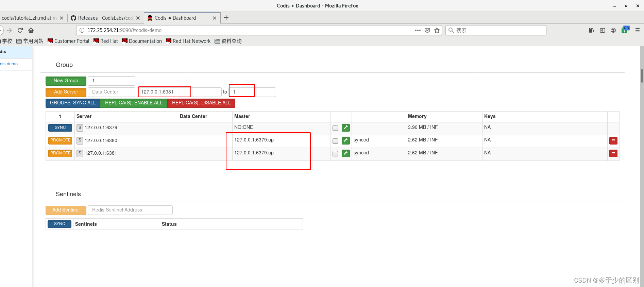Click REPLICA(S): DISABLE ALL button

tap(201, 103)
